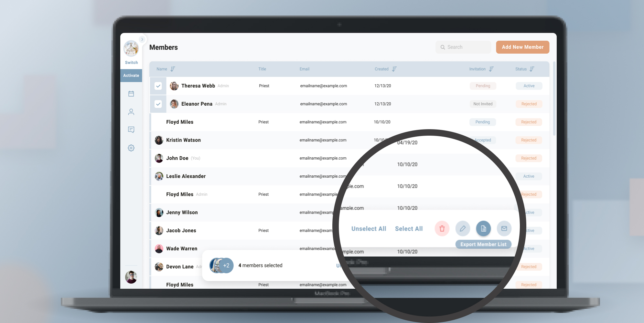The image size is (644, 323).
Task: Uncheck Eleanor Pena's selection checkbox
Action: pyautogui.click(x=158, y=104)
